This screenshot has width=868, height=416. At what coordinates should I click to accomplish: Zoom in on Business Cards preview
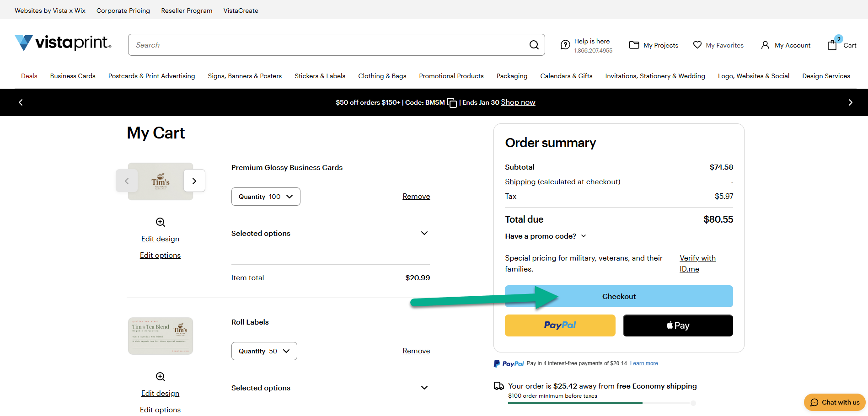point(161,222)
